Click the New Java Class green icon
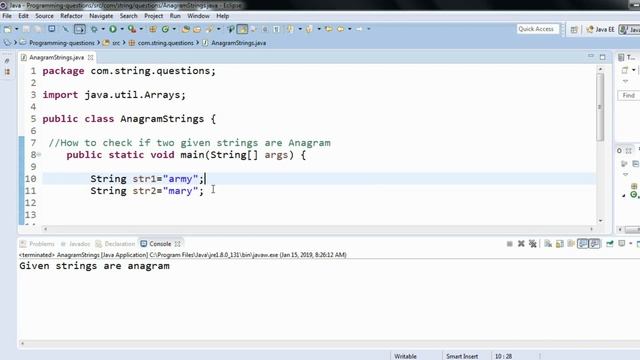Screen dimensions: 640x360 tap(165, 29)
